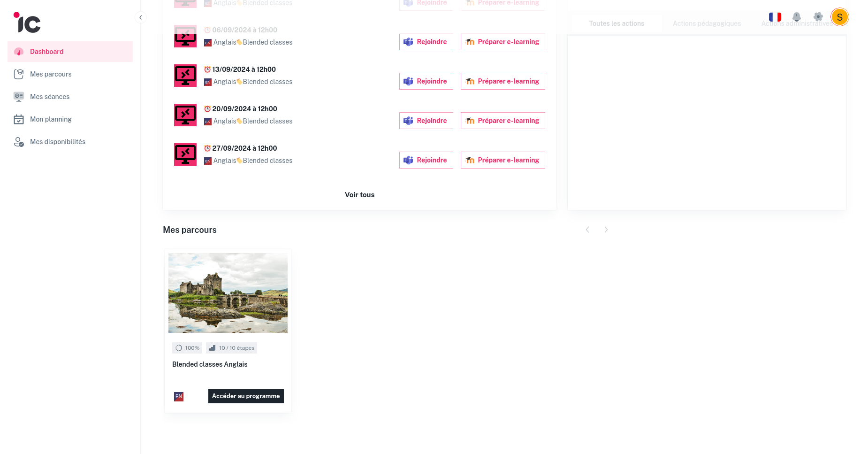
Task: Open the notification bell
Action: click(797, 17)
